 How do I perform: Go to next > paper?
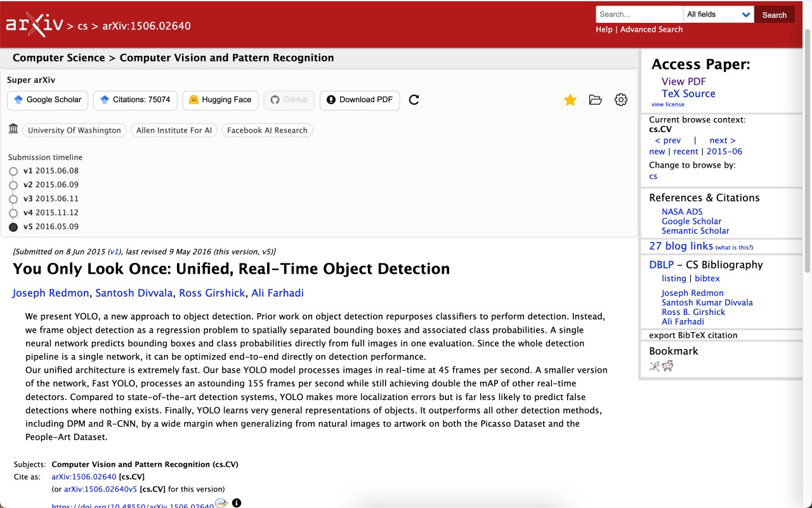click(x=723, y=140)
